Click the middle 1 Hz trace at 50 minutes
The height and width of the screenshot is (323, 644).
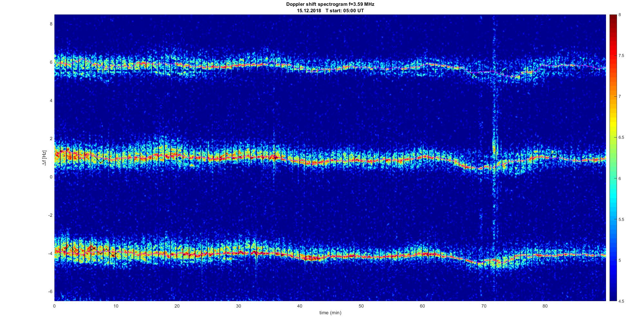coord(361,160)
